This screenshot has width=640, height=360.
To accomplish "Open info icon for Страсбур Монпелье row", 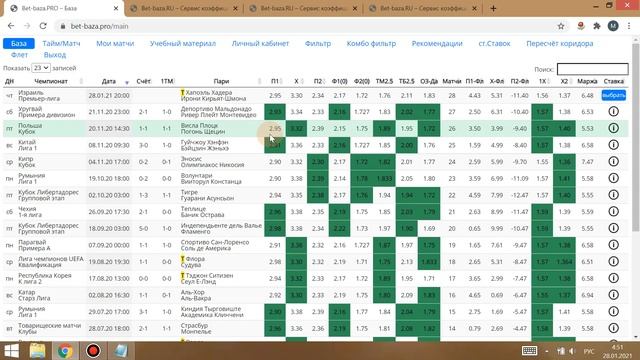I will click(613, 328).
